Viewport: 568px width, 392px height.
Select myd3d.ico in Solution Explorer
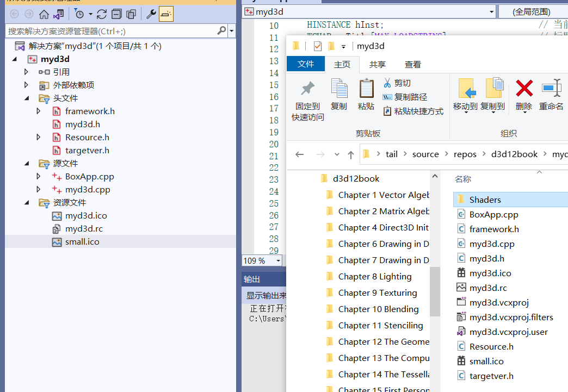click(86, 216)
